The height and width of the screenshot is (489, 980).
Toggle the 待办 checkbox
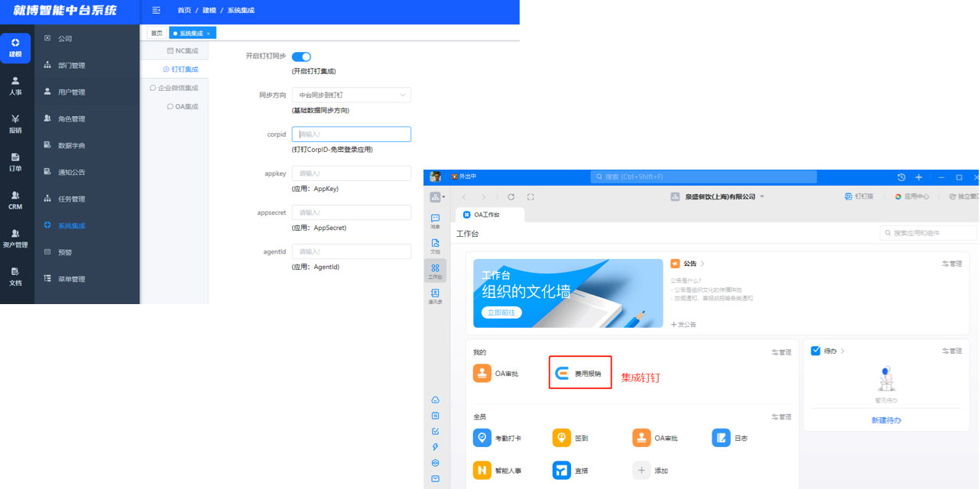pyautogui.click(x=815, y=351)
